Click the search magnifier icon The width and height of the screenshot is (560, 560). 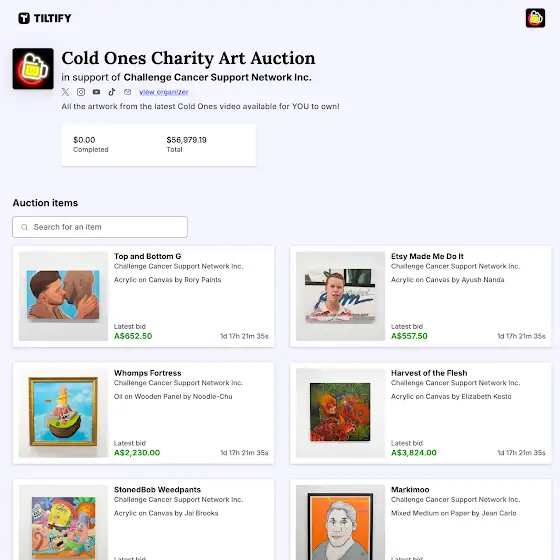point(24,227)
